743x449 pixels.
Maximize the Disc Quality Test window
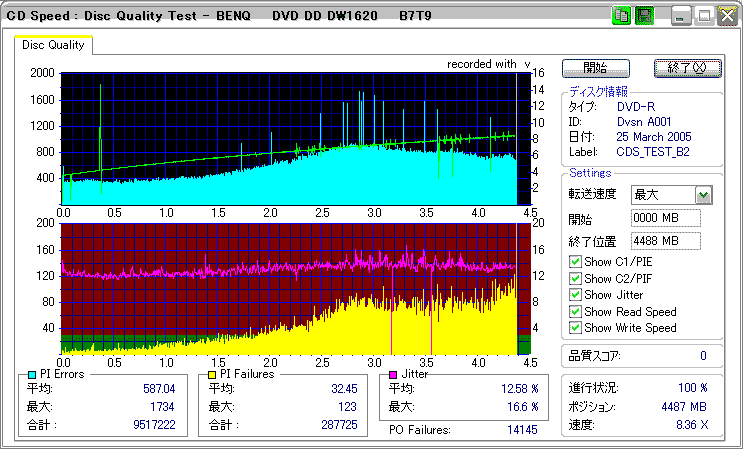point(703,16)
